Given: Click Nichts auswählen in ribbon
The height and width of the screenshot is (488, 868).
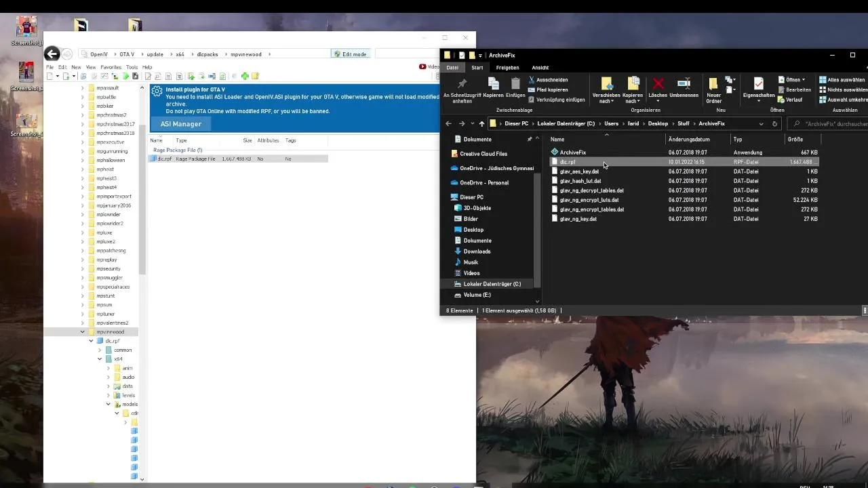Looking at the screenshot, I should [843, 89].
